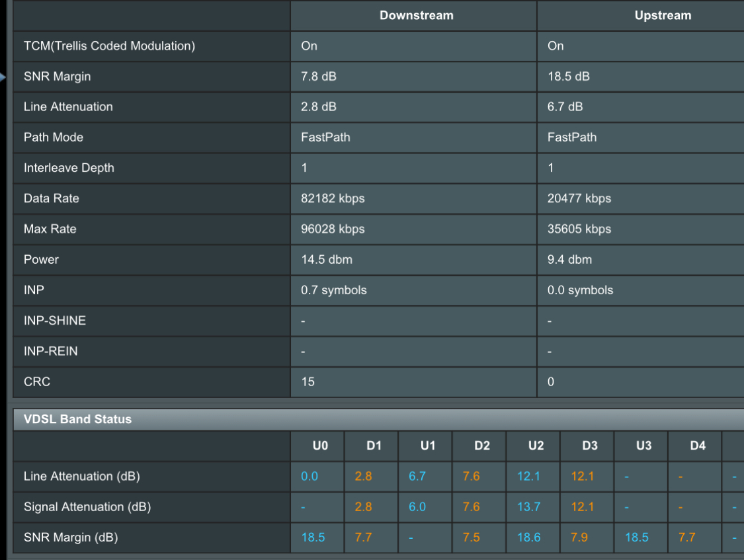The height and width of the screenshot is (560, 744).
Task: Click the D1 band column header
Action: coord(374,446)
